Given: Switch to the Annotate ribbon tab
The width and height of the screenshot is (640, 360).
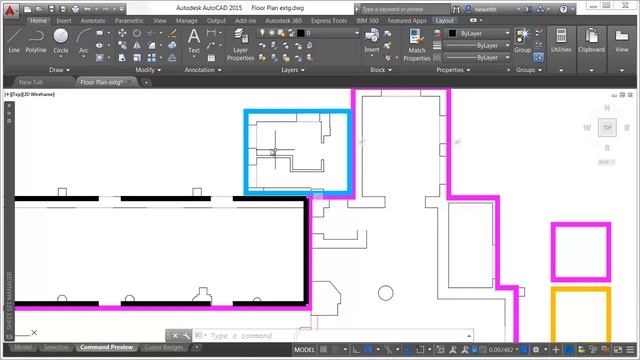Looking at the screenshot, I should [93, 20].
